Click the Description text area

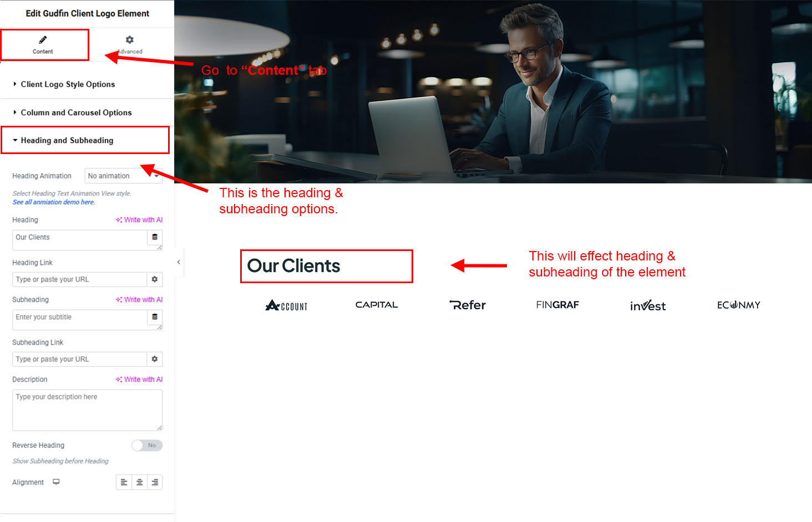[87, 410]
